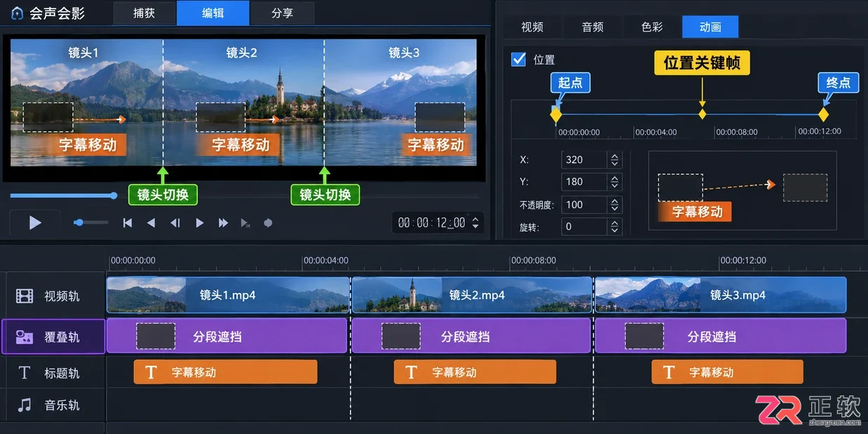The height and width of the screenshot is (434, 868).
Task: Select the 视频轨 track label
Action: click(62, 296)
